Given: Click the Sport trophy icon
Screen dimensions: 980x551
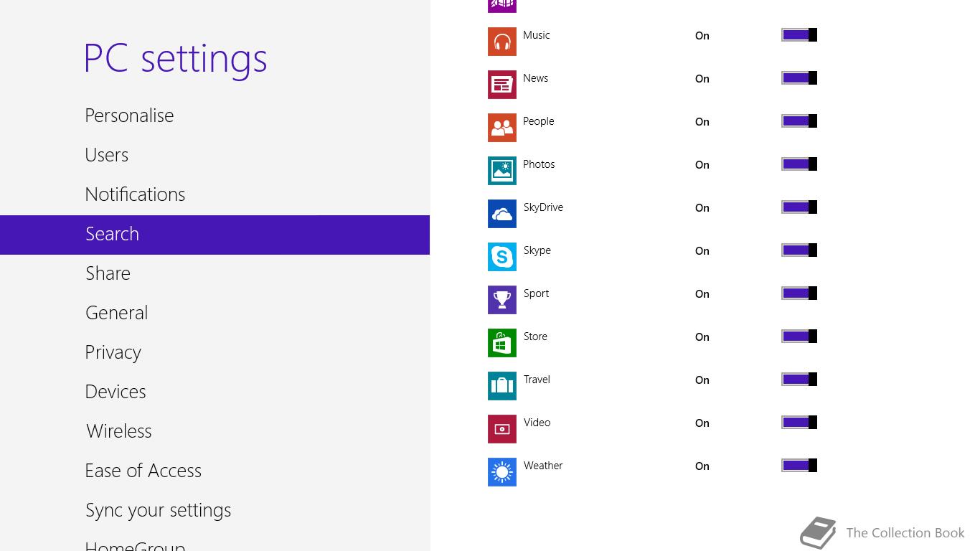Looking at the screenshot, I should (x=502, y=300).
